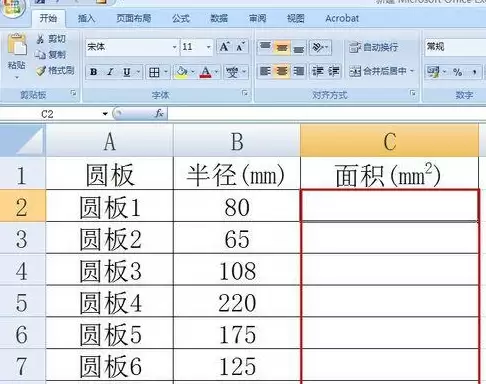Open the 数据 (Data) tab

[x=219, y=18]
